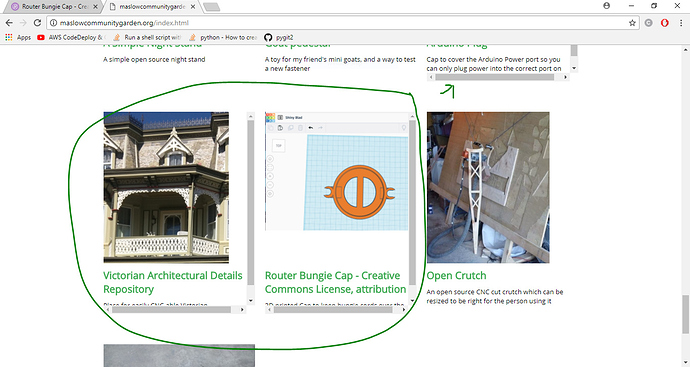Open the Open Crutch project link
The width and height of the screenshot is (690, 367).
pos(456,276)
